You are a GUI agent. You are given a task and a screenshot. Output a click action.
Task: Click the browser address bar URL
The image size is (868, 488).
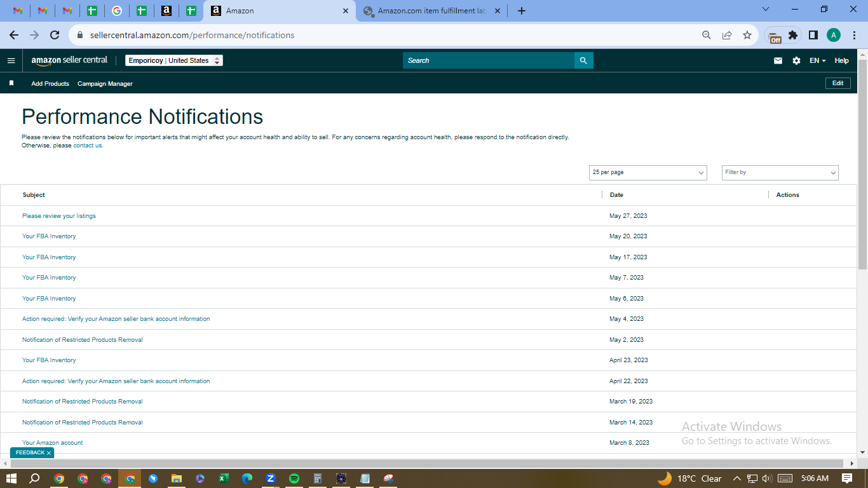[192, 35]
